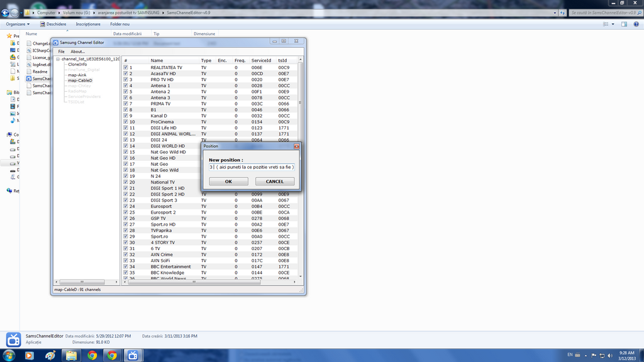Select the ChangeLog file icon in Explorer
This screenshot has width=644, height=362.
[29, 43]
